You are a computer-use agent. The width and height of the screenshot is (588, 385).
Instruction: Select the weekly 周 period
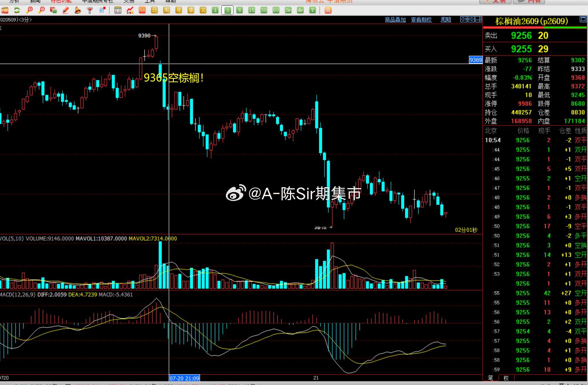pos(167,10)
